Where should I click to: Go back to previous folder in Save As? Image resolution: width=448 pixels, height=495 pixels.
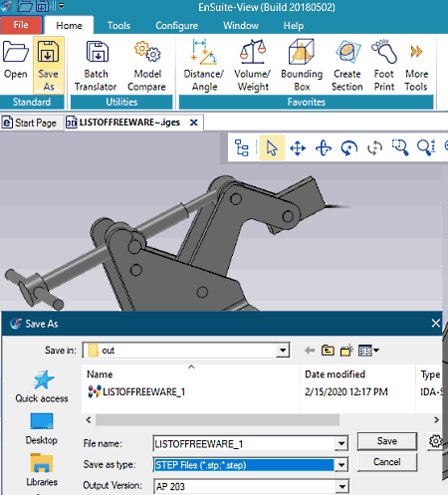tap(310, 351)
